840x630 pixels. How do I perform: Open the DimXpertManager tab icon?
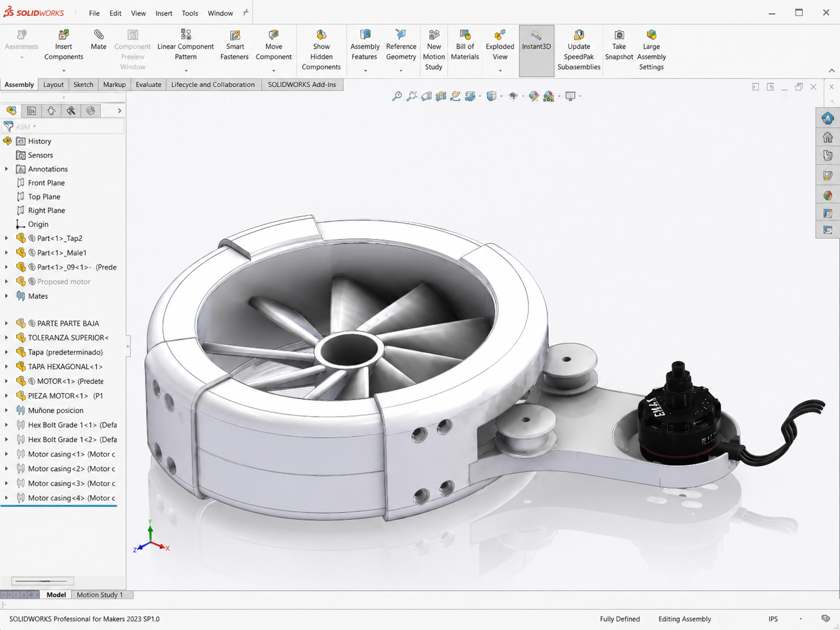click(x=71, y=110)
